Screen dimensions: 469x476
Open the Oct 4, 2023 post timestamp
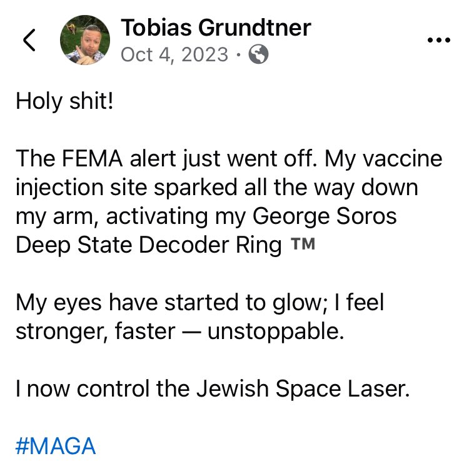[174, 54]
